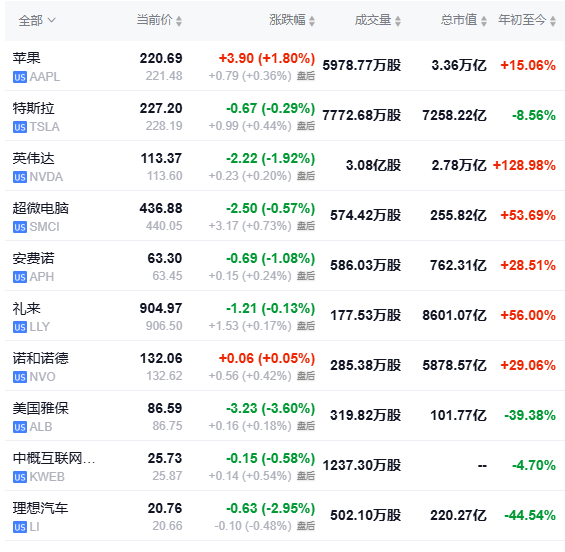Click the US badge beside AAPL

click(20, 77)
